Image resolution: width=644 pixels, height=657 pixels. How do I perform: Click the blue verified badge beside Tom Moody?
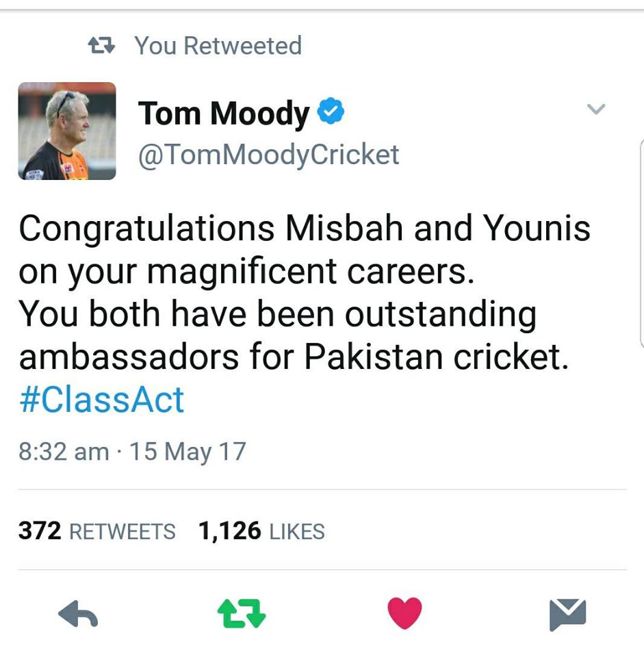tap(331, 111)
